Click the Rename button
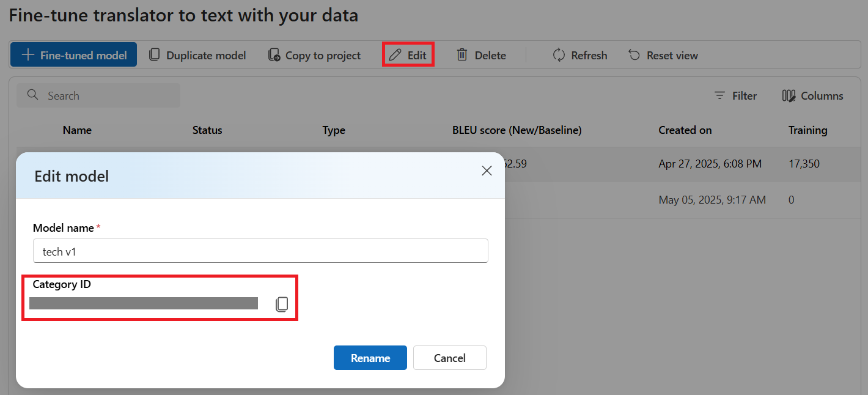Viewport: 868px width, 395px height. [370, 358]
